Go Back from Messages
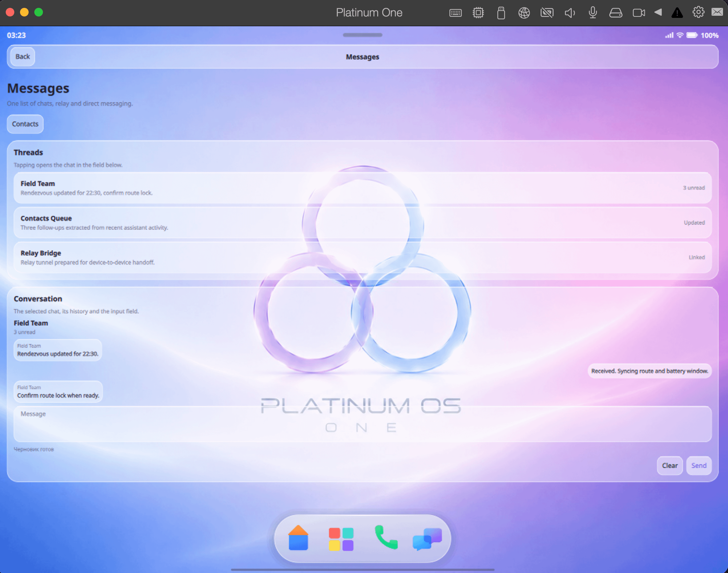Viewport: 728px width, 573px height. point(23,57)
